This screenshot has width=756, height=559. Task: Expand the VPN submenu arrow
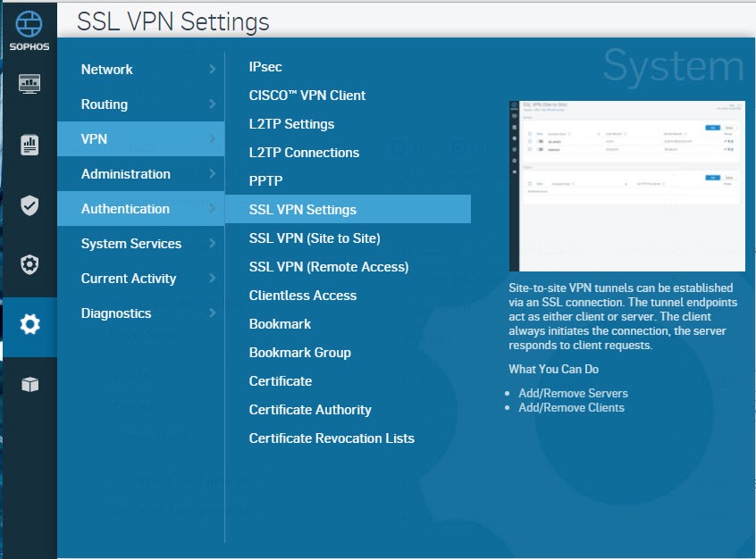(x=212, y=138)
